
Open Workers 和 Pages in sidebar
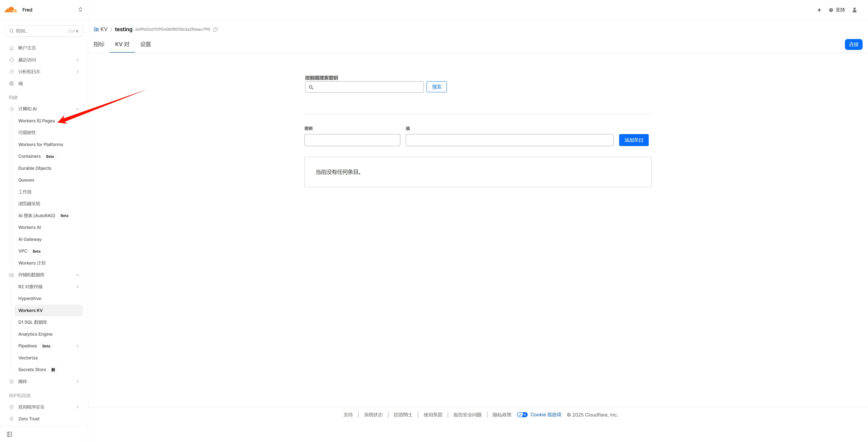36,121
